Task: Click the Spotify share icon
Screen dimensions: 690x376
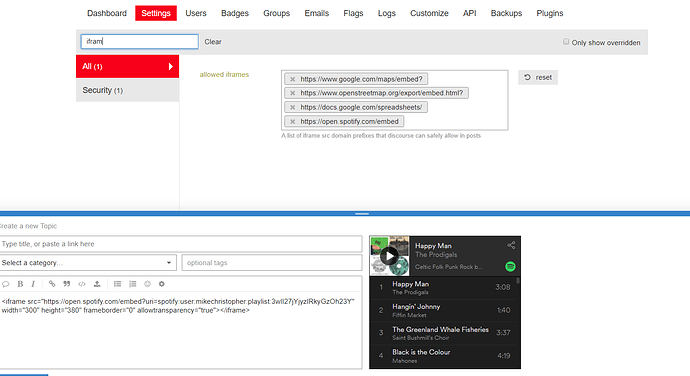Action: click(x=511, y=245)
